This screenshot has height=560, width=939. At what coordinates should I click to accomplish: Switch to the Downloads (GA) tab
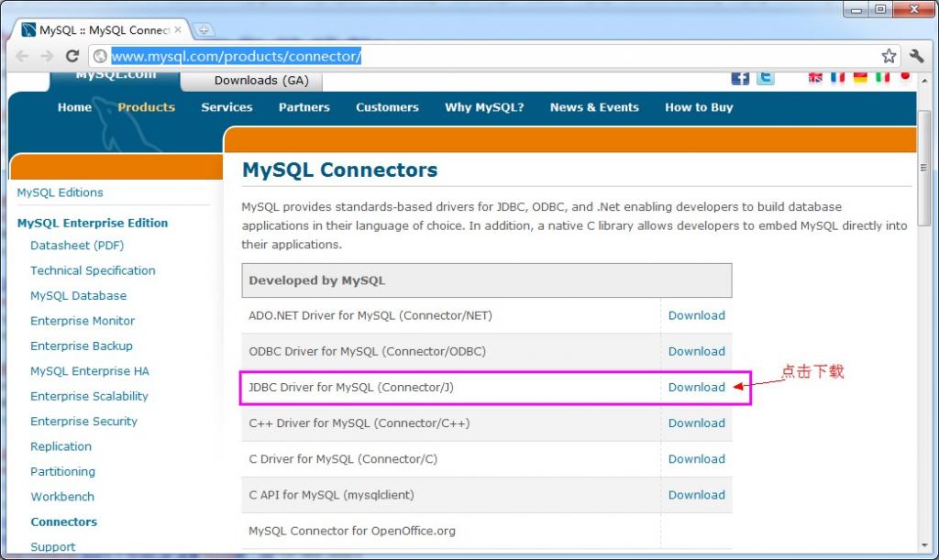(x=261, y=80)
